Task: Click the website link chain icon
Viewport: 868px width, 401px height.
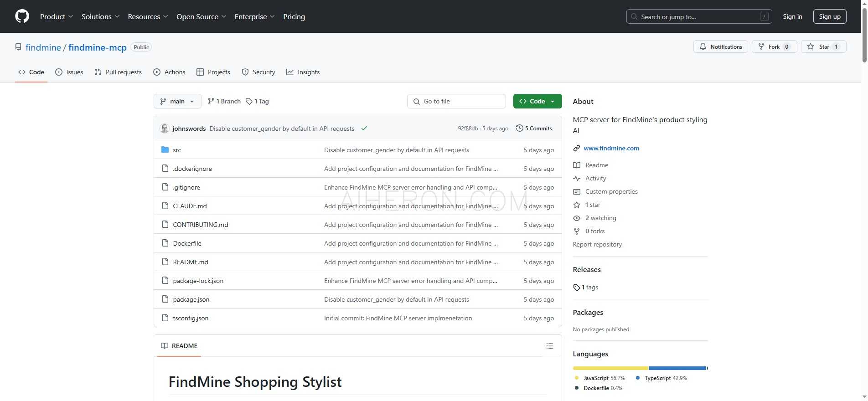Action: point(577,148)
